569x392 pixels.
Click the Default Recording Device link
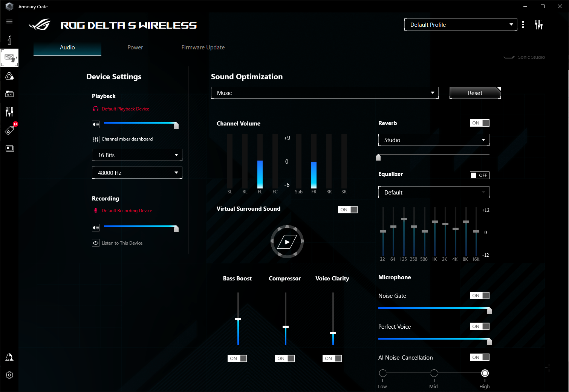[127, 211]
